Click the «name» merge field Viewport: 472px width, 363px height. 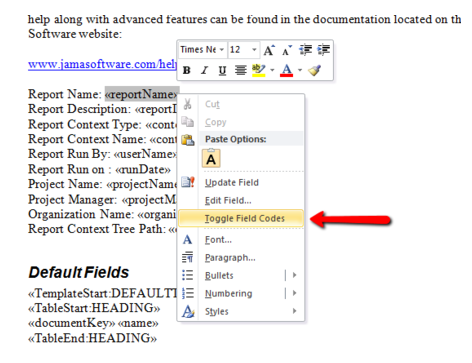pyautogui.click(x=138, y=323)
